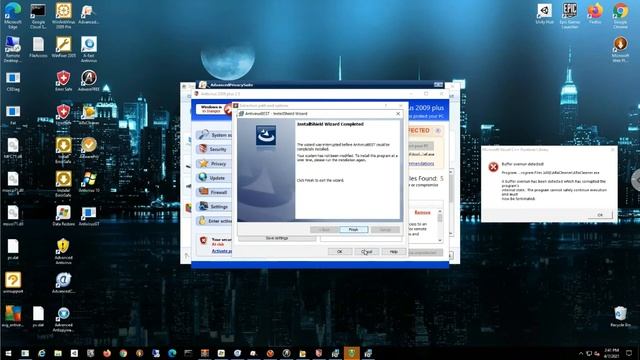
Task: Open Privacy section in Antivirus sidebar
Action: tap(215, 164)
